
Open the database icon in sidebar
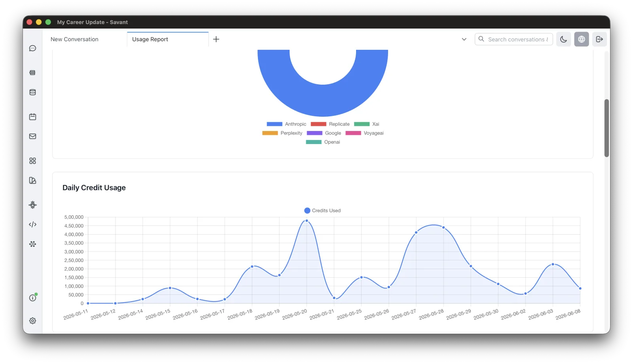tap(32, 92)
